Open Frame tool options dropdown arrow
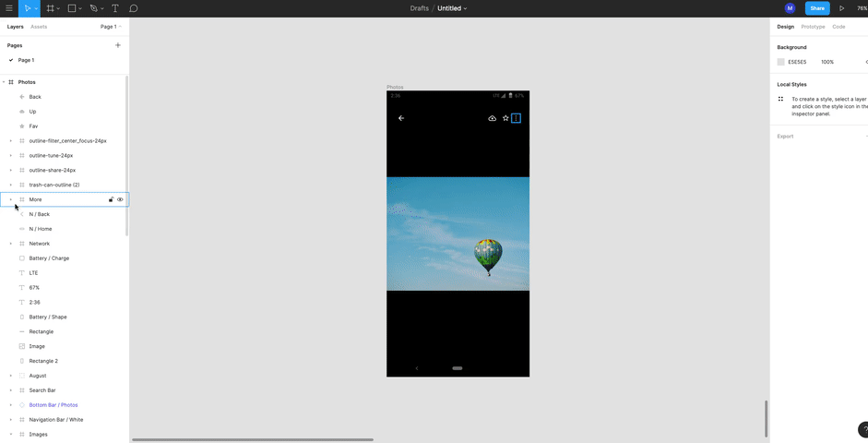The height and width of the screenshot is (443, 868). (x=58, y=9)
